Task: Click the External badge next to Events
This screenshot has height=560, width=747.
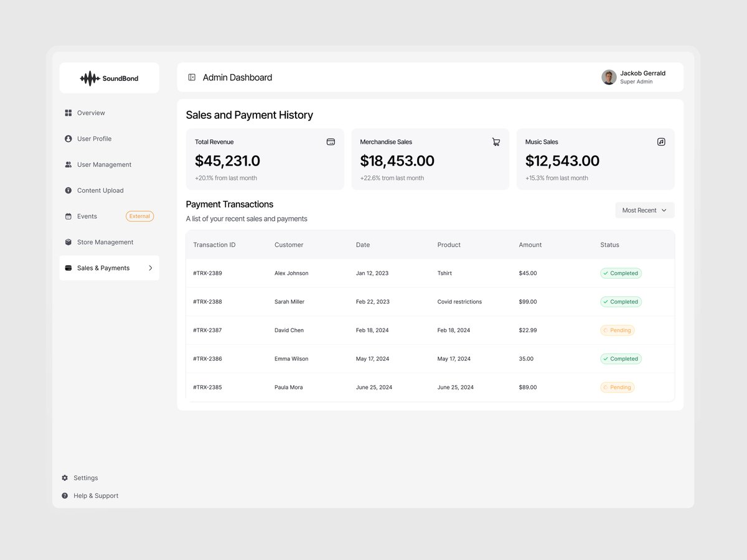Action: tap(139, 216)
